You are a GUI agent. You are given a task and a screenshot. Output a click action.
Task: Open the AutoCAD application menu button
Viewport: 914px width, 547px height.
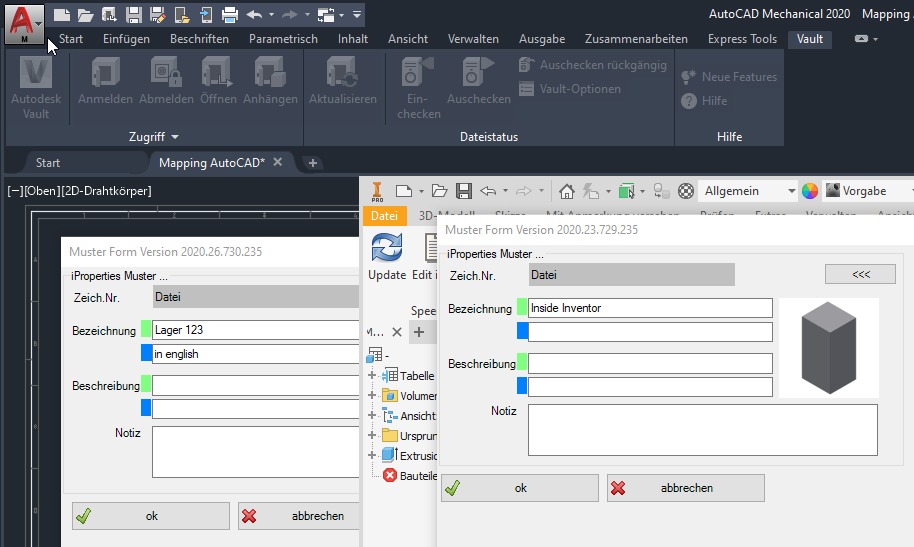24,22
